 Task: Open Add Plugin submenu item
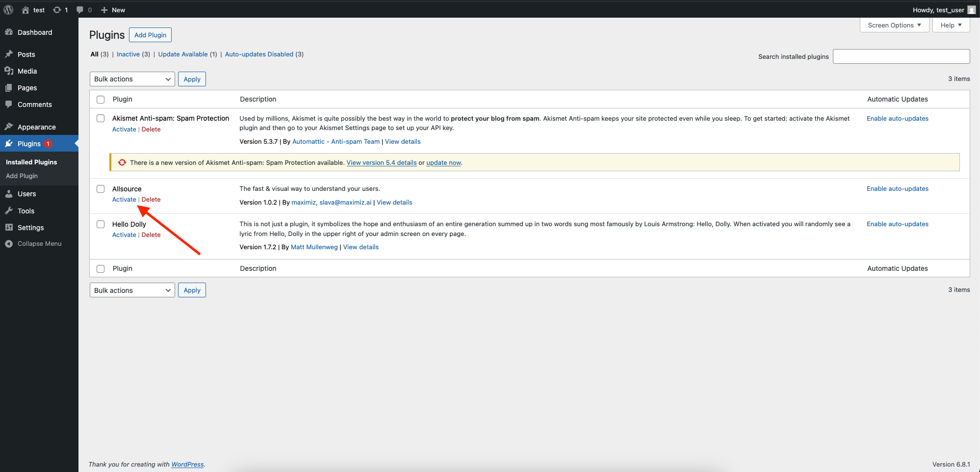pyautogui.click(x=22, y=176)
